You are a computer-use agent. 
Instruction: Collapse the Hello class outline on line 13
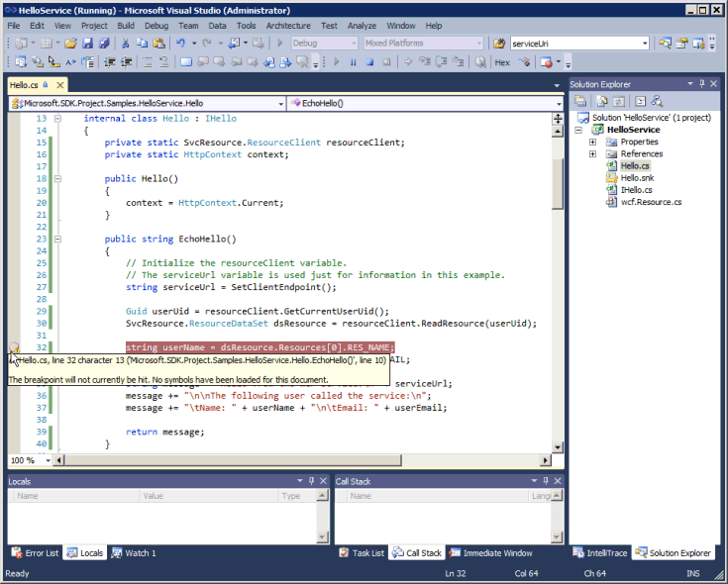(57, 118)
